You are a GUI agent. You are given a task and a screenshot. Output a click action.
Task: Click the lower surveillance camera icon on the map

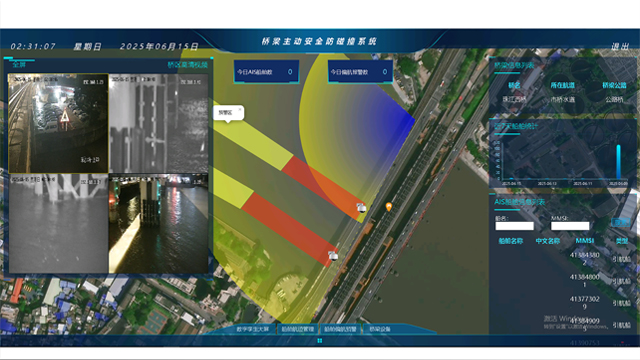(x=333, y=256)
